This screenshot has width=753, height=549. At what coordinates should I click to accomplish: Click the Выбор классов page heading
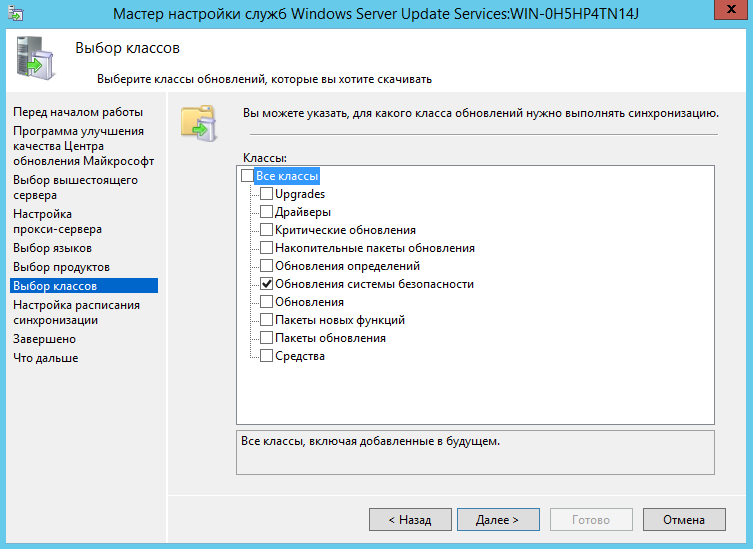127,48
